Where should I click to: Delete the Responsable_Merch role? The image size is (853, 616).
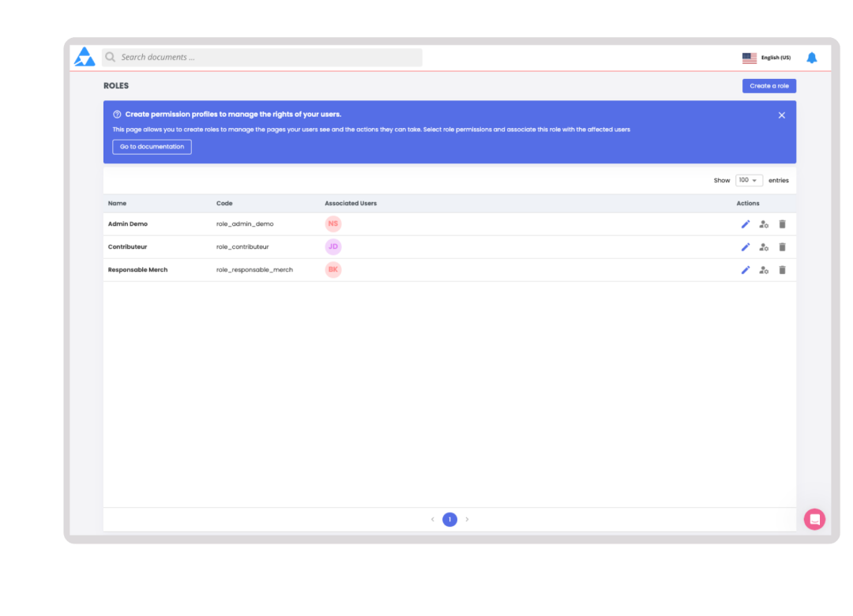point(783,269)
